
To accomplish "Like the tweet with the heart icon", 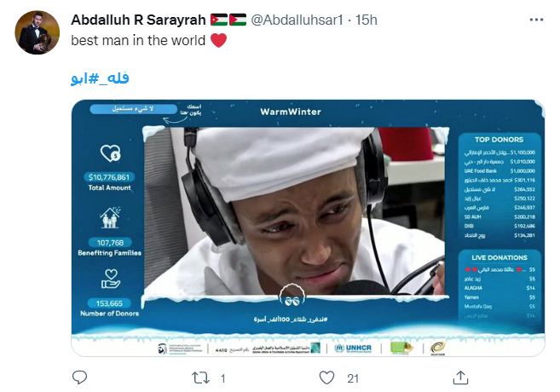I will point(326,378).
